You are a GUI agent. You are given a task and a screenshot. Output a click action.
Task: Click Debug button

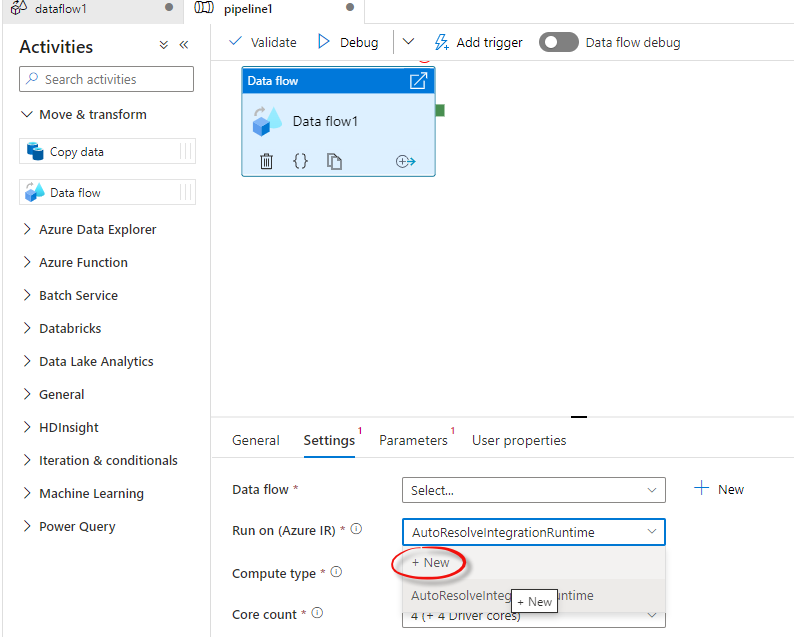point(348,42)
